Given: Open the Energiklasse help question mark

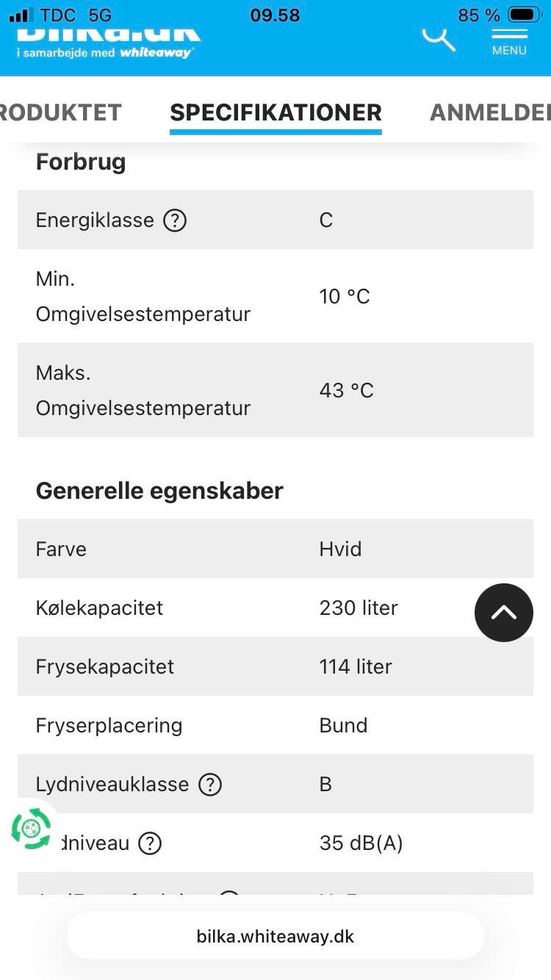Looking at the screenshot, I should (175, 220).
